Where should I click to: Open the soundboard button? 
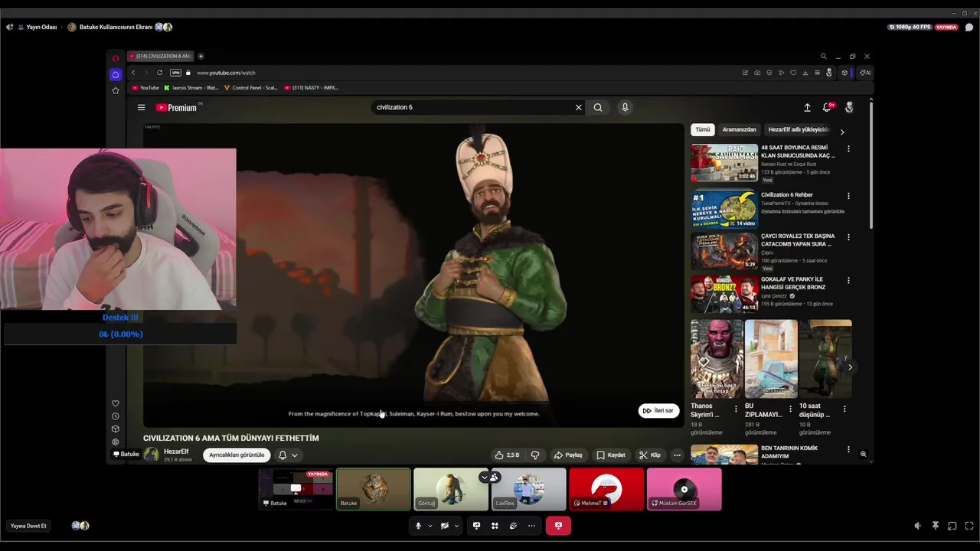[513, 526]
